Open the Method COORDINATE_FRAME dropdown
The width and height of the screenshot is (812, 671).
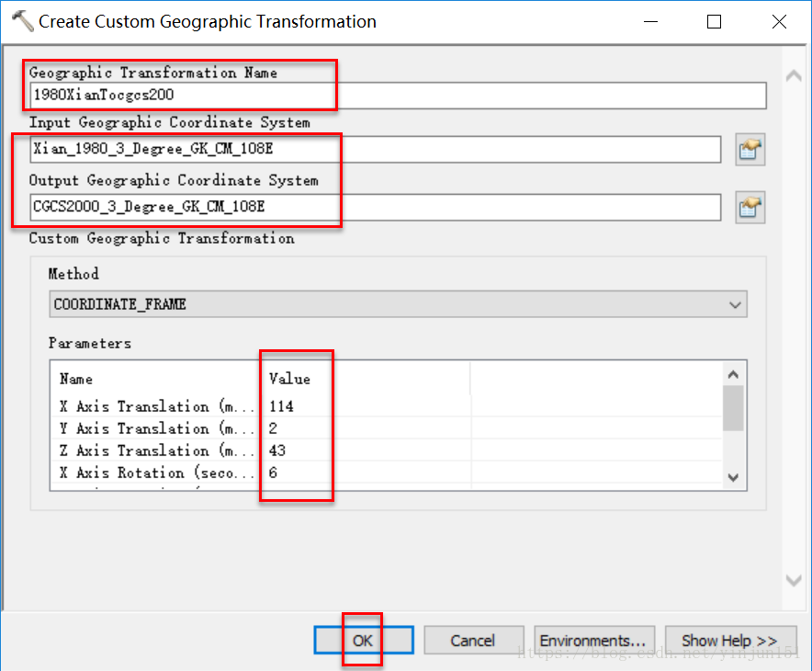(398, 304)
